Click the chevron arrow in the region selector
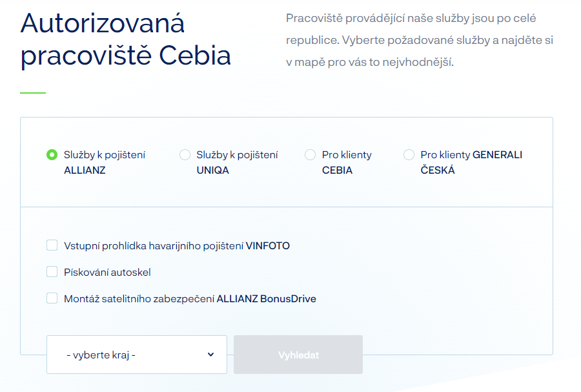 point(210,355)
